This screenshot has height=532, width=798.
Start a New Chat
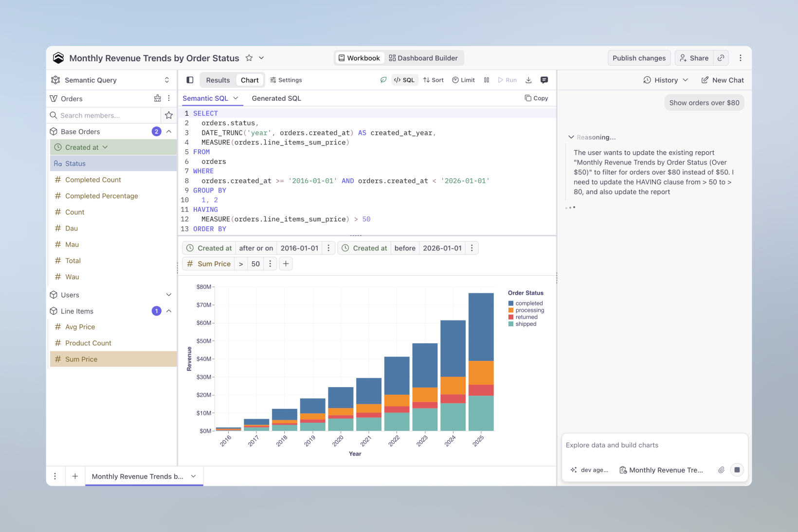click(x=723, y=80)
